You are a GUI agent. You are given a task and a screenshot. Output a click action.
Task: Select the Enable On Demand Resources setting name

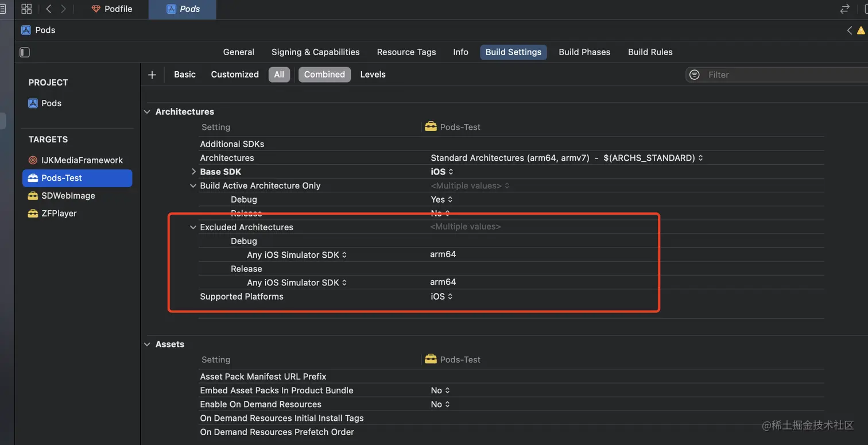[261, 404]
